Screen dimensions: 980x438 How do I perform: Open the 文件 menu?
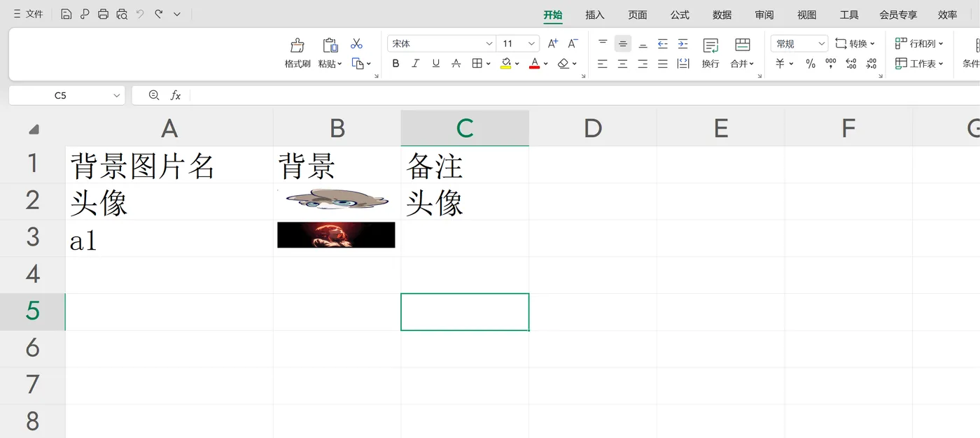click(29, 14)
